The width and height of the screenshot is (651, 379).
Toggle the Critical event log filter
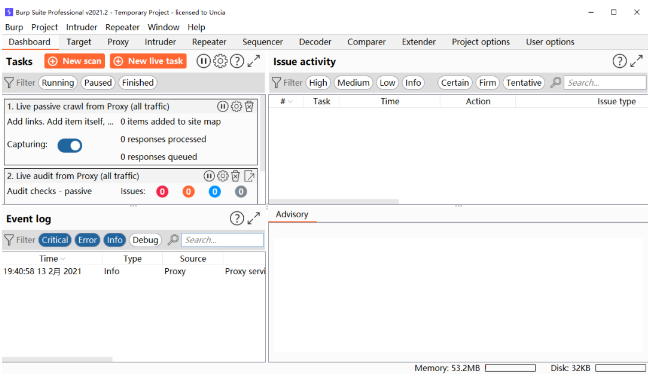[x=55, y=240]
